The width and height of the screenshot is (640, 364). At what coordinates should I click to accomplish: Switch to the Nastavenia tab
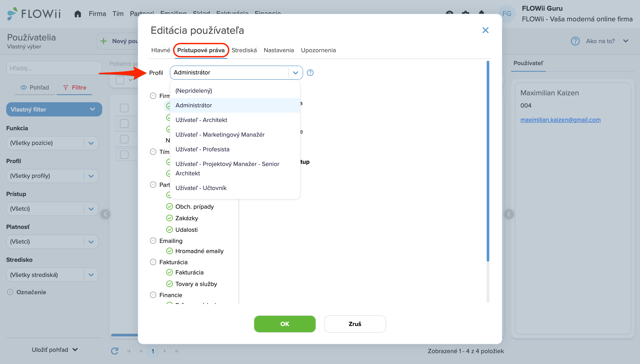pos(279,50)
